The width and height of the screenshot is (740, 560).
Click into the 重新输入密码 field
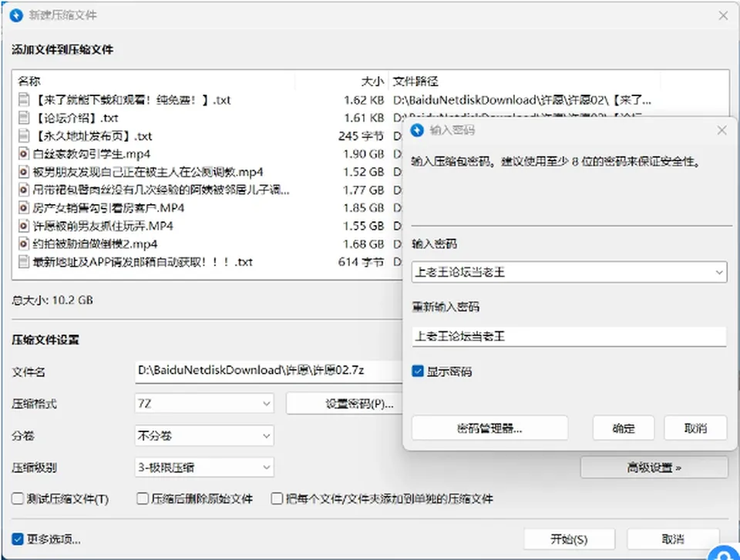tap(569, 337)
